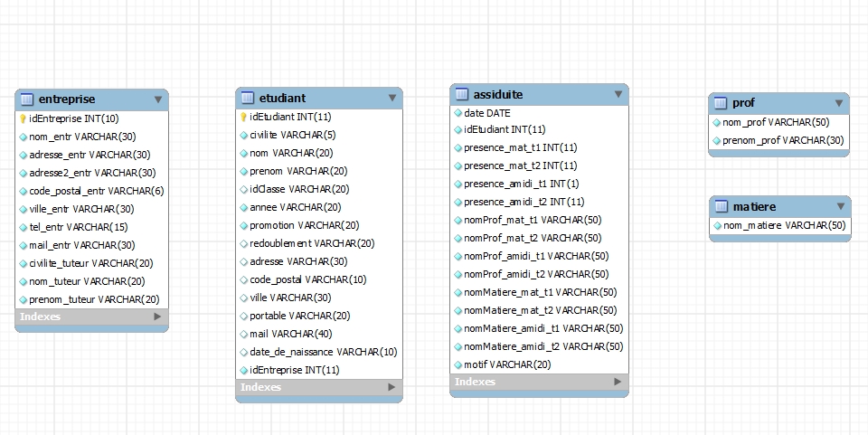Click the idEtudiant INT(11) primary key icon

coord(243,117)
